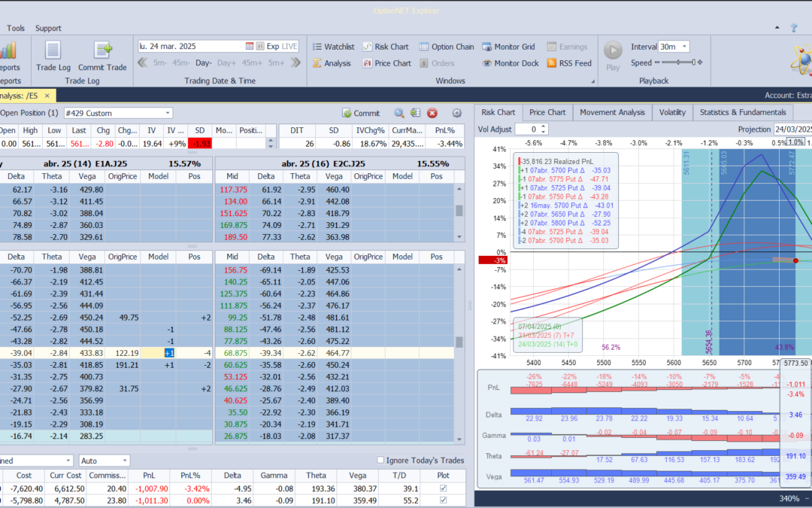Click the Exp toggle icon beside calendar

click(260, 46)
